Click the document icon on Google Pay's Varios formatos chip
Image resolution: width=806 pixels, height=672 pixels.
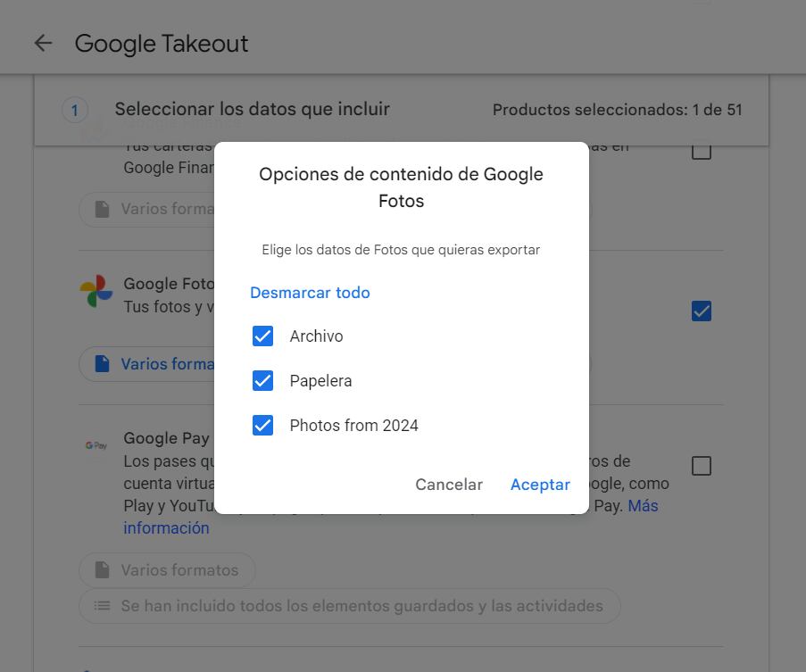point(101,570)
